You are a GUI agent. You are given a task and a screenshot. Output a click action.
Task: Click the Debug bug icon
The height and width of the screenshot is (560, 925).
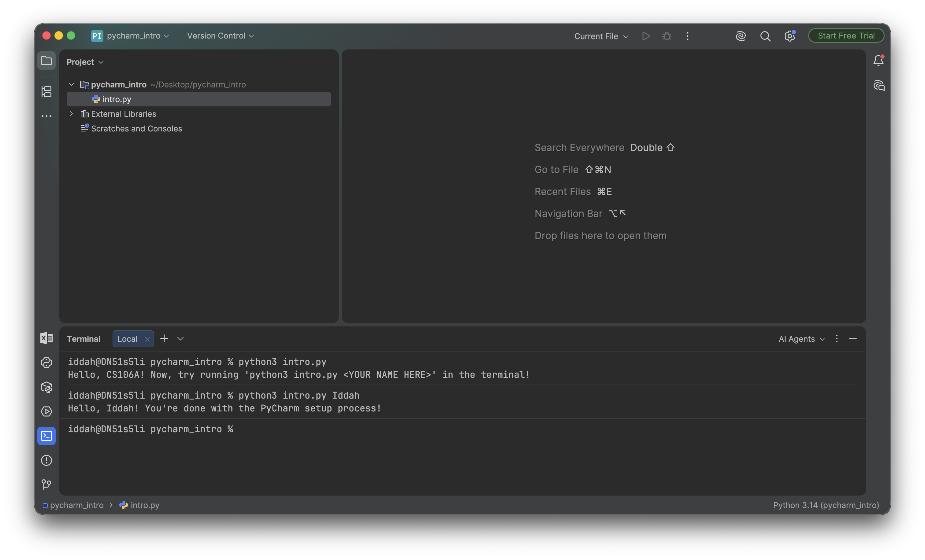tap(667, 36)
